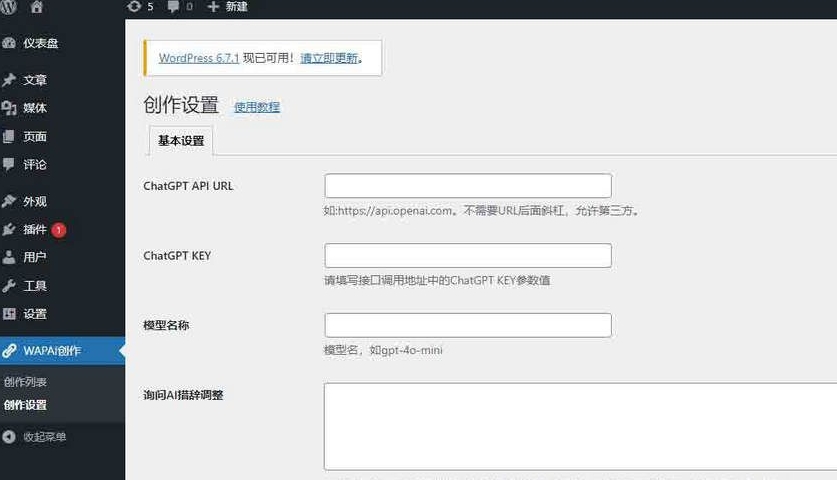Open the 文章 posts menu
Viewport: 837px width, 480px height.
pos(35,80)
